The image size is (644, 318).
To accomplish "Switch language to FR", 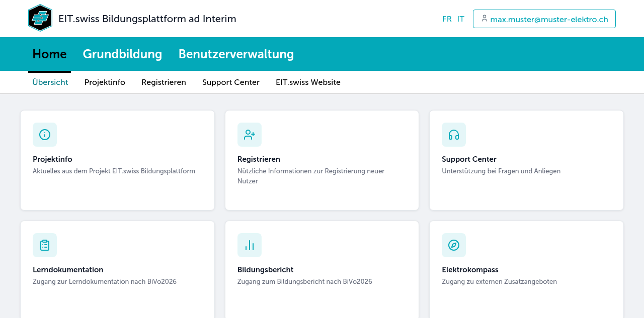I will pos(447,19).
